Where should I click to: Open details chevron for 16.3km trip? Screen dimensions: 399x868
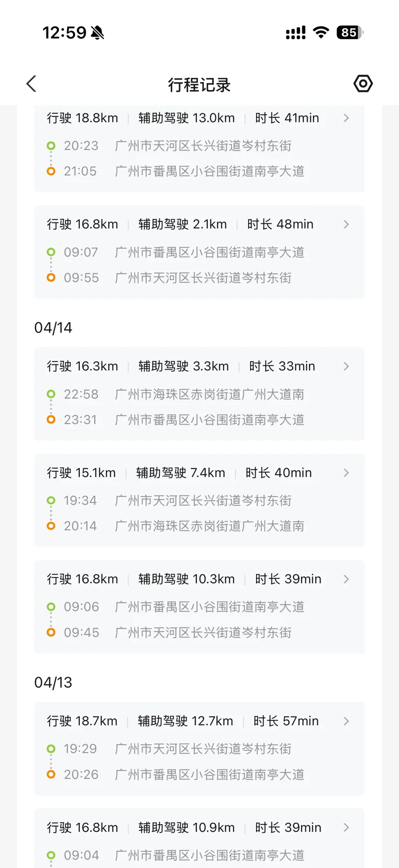[346, 366]
